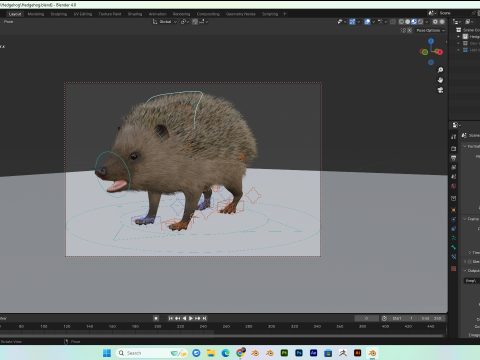480x360 pixels.
Task: Jump to the end frame
Action: [204, 318]
